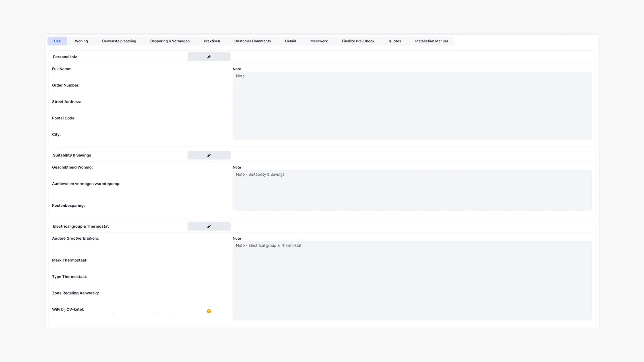Click into the Personal Info note field
This screenshot has height=362, width=644.
(x=412, y=106)
